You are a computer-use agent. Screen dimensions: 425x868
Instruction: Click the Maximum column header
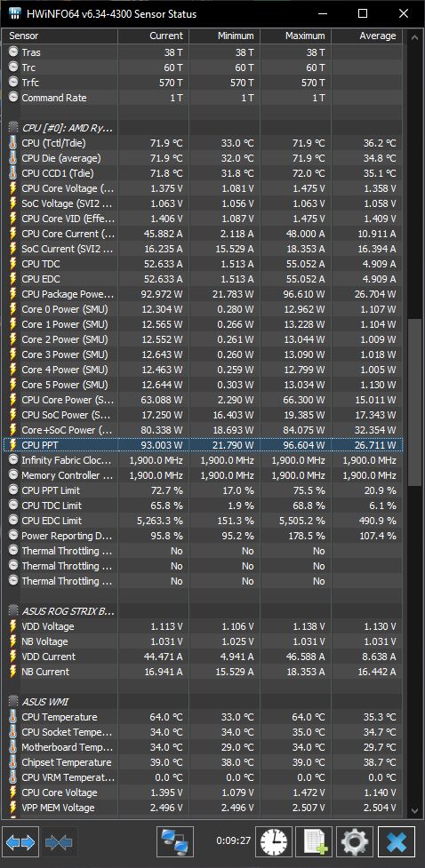pos(296,36)
